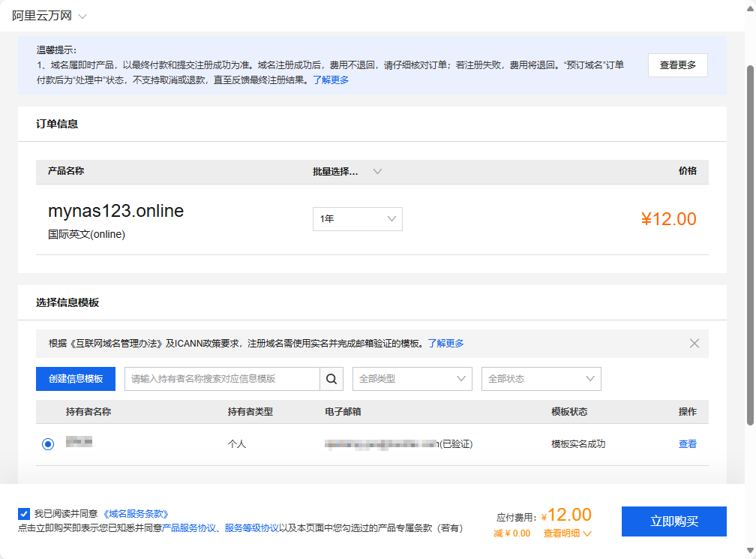Open the 1年 registration period dropdown

pyautogui.click(x=357, y=219)
